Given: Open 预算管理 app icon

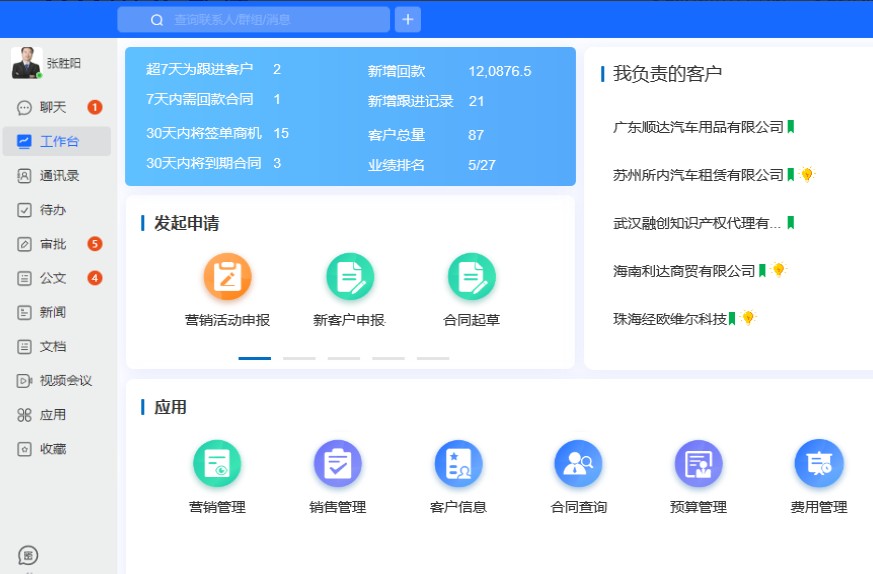Looking at the screenshot, I should click(x=698, y=464).
